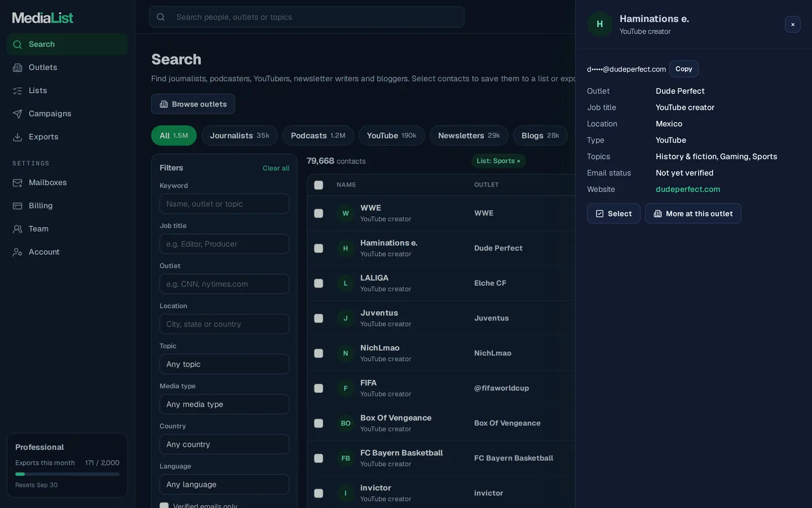Screen dimensions: 812x508
Task: Open Campaigns in the sidebar
Action: (x=67, y=113)
